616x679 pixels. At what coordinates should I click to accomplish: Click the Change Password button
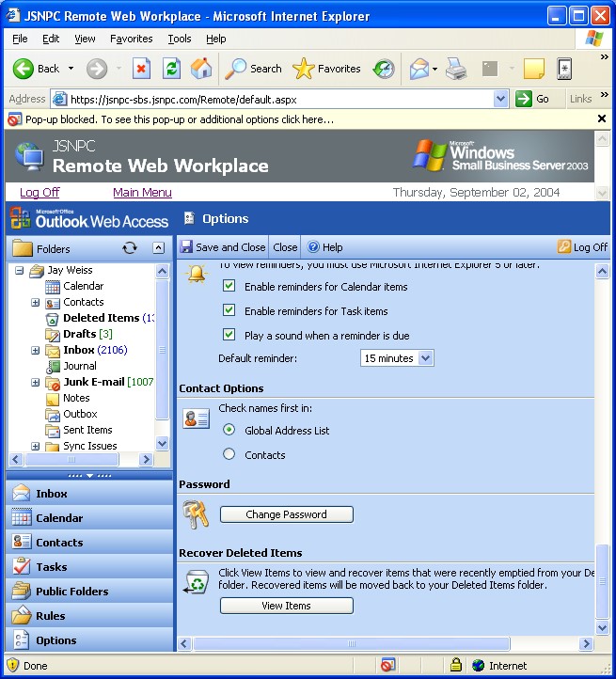click(x=286, y=514)
